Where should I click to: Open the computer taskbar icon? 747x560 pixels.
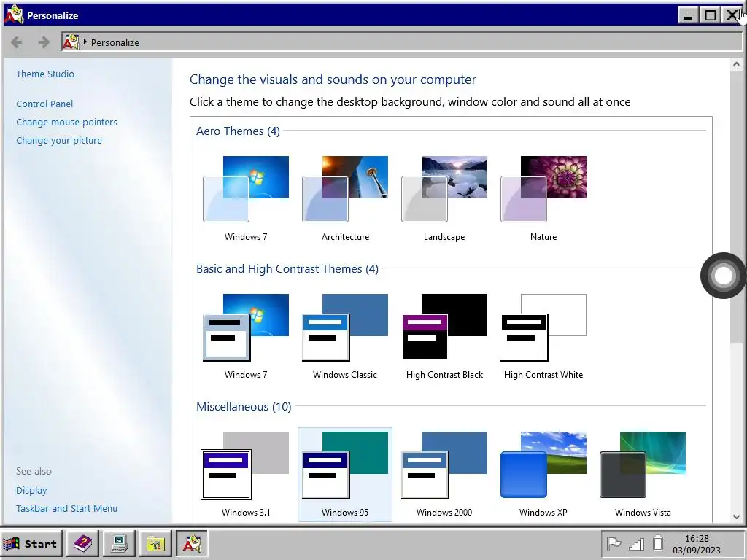(x=119, y=543)
